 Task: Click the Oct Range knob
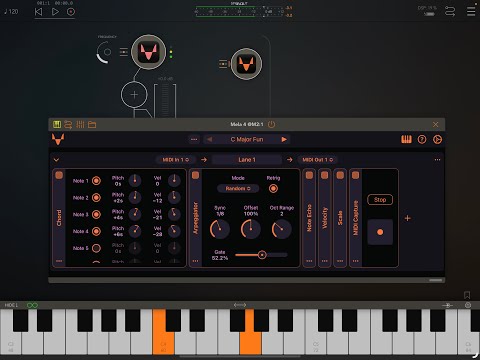pyautogui.click(x=282, y=229)
